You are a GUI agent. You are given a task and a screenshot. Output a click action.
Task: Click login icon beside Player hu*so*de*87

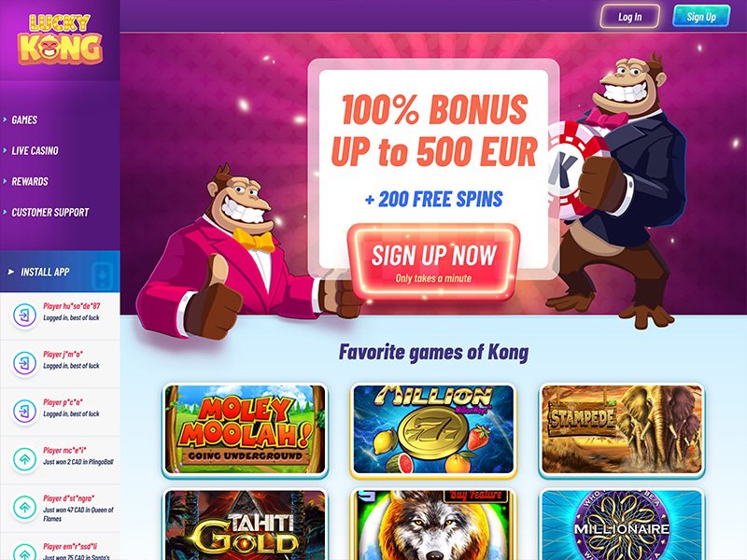click(25, 315)
